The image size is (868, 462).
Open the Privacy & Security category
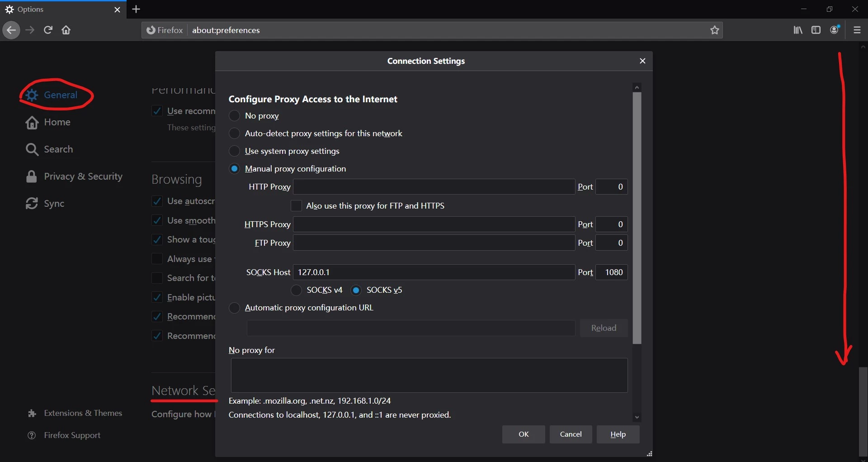click(74, 176)
